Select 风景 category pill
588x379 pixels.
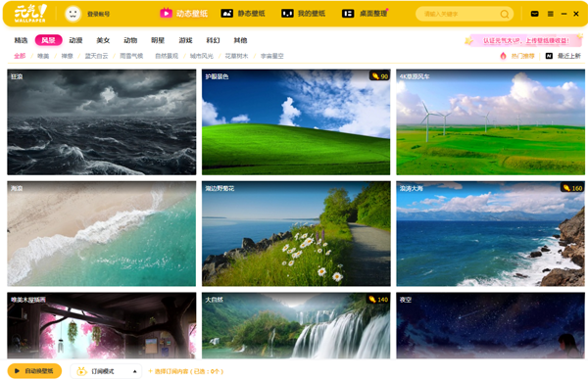click(48, 40)
